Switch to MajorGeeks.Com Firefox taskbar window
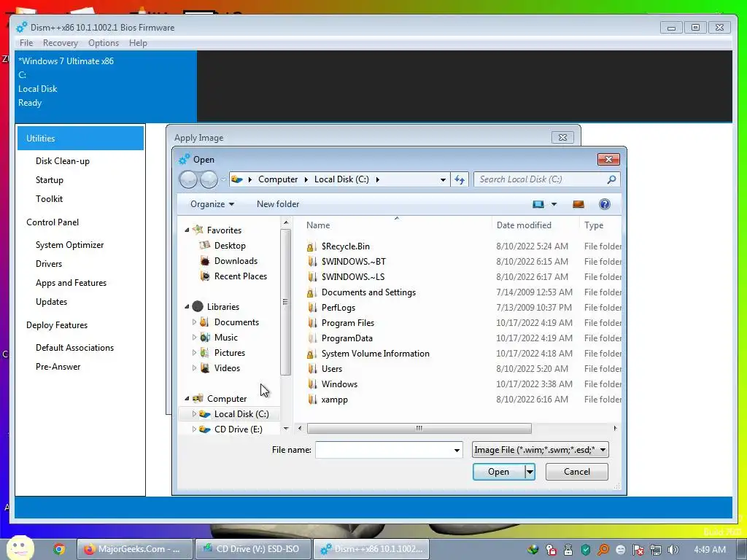This screenshot has width=747, height=560. pos(135,549)
